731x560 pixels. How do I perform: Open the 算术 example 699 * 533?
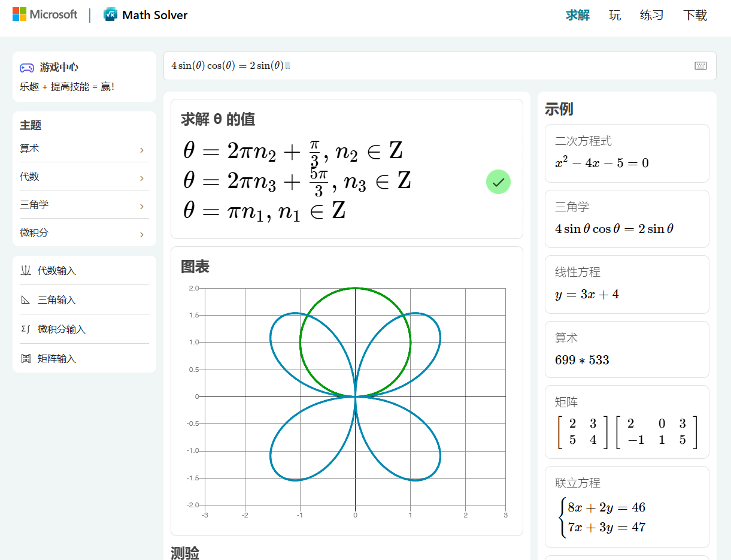pyautogui.click(x=627, y=350)
